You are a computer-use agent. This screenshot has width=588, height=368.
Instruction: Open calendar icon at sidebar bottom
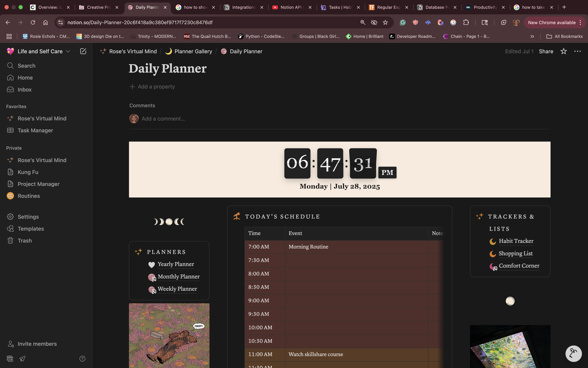[10, 359]
